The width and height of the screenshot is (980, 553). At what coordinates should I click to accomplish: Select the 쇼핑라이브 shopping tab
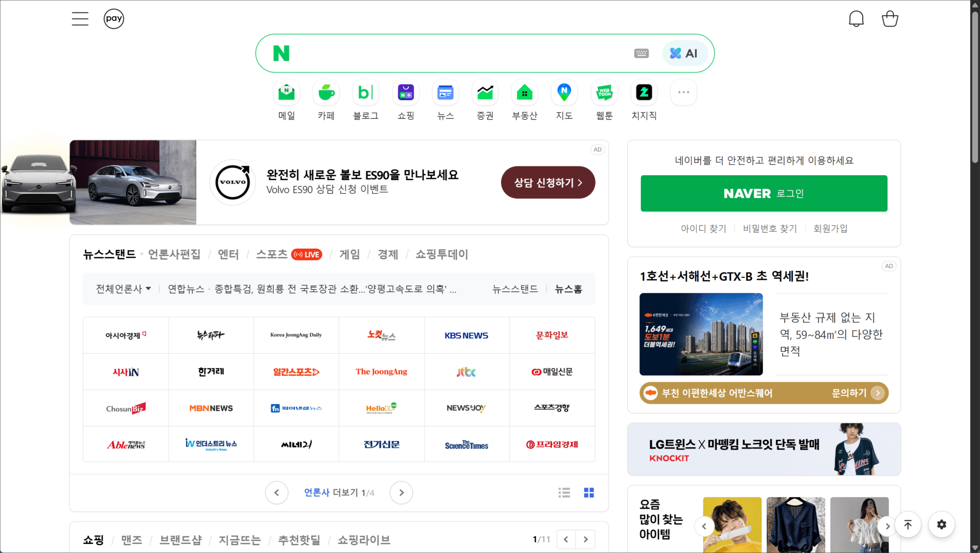[364, 540]
